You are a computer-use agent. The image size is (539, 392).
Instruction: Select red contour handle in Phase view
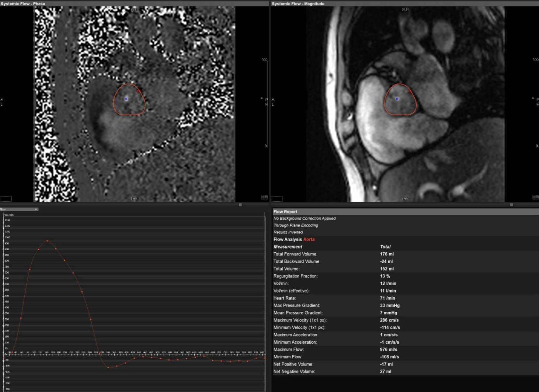point(138,91)
